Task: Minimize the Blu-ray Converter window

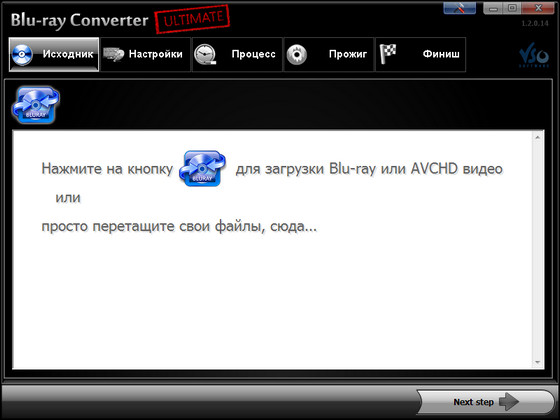Action: click(x=494, y=8)
